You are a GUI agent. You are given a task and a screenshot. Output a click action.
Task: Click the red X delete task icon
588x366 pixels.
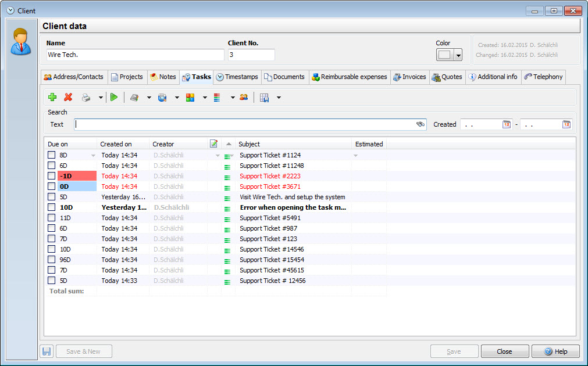pyautogui.click(x=68, y=98)
